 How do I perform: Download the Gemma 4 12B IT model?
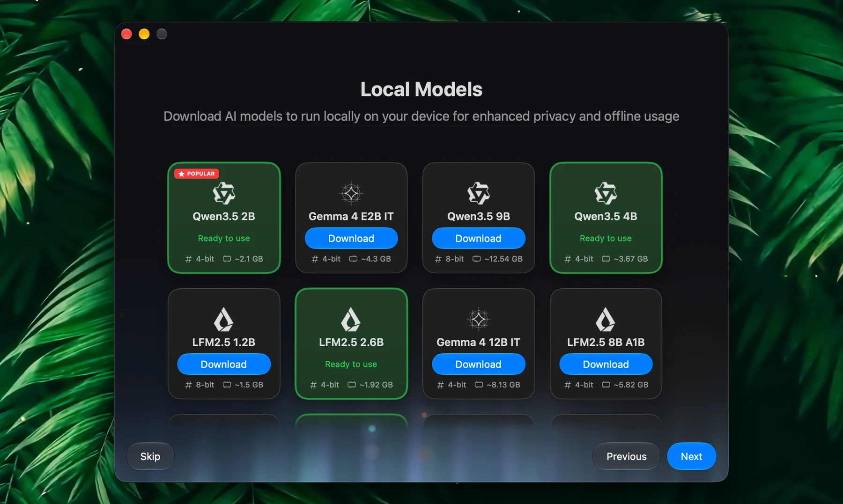pyautogui.click(x=479, y=364)
